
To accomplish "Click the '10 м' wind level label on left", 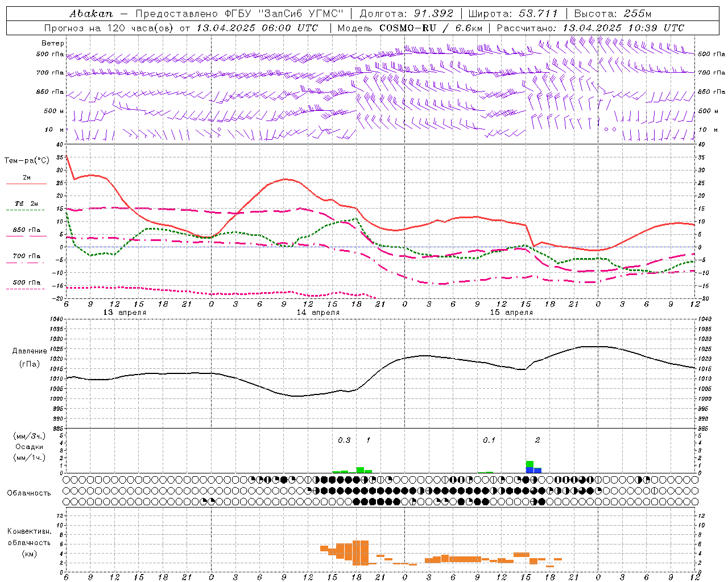I will pyautogui.click(x=55, y=130).
